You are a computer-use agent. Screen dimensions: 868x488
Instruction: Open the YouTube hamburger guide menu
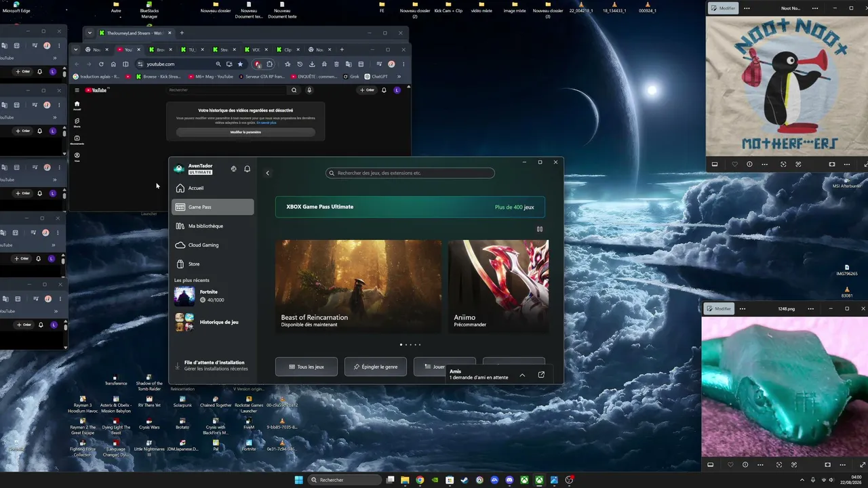[77, 90]
